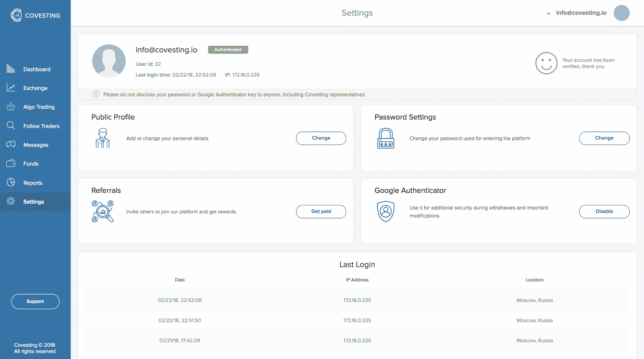Click the password padlock icon
The width and height of the screenshot is (644, 359).
coord(385,138)
